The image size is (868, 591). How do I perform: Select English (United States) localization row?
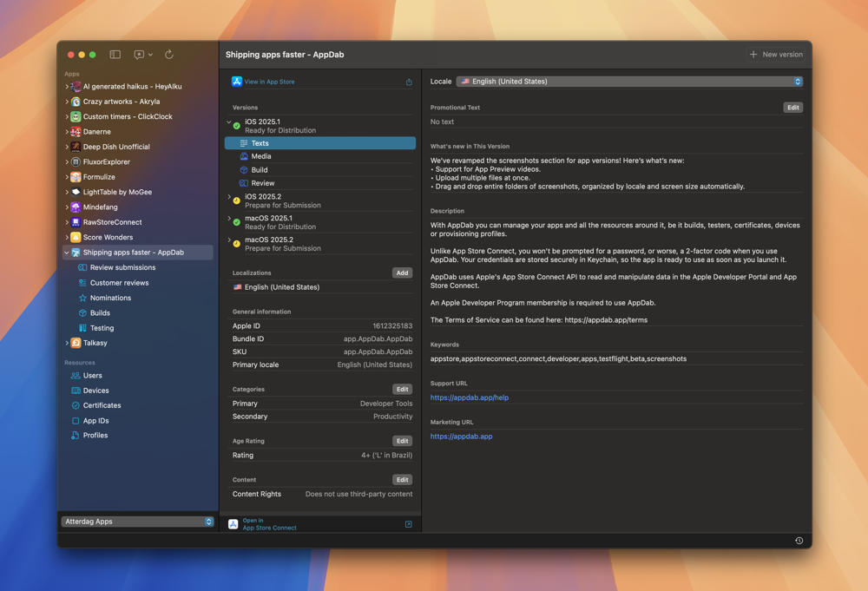click(322, 287)
